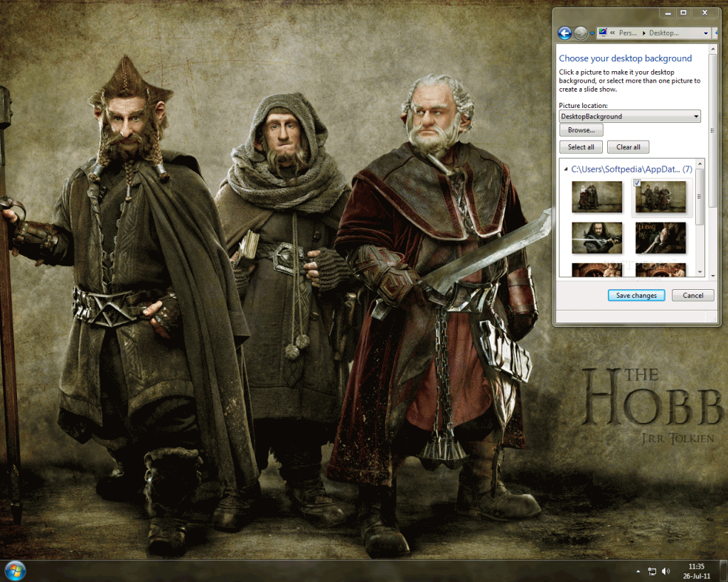Click the Show desktop strip beside the clock
This screenshot has width=728, height=582.
(724, 571)
